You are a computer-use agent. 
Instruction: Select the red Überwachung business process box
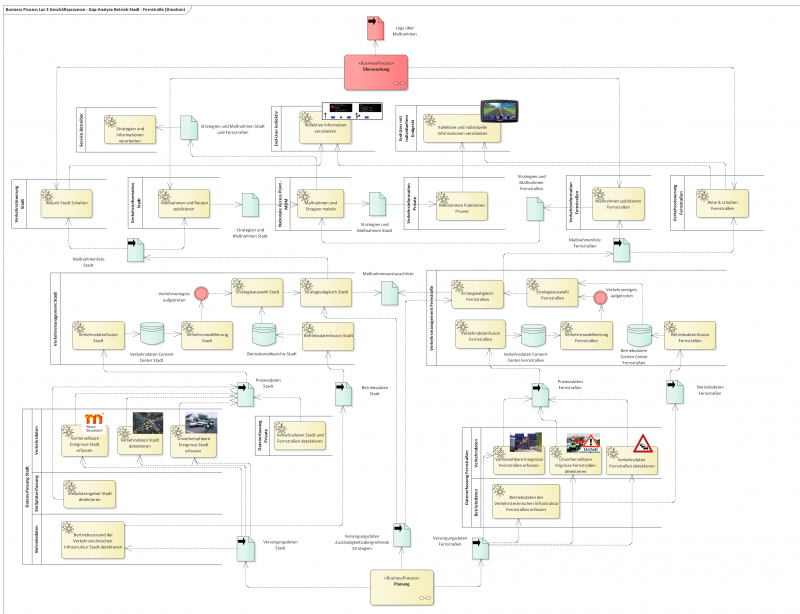pyautogui.click(x=376, y=74)
